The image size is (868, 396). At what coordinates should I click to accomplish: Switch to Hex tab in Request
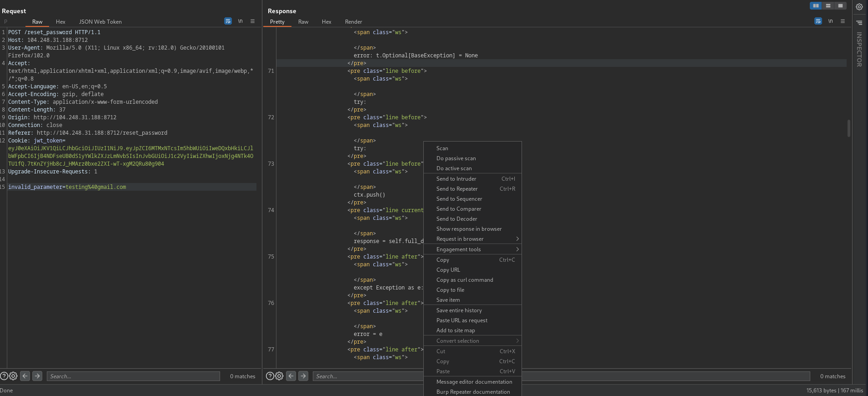coord(60,22)
